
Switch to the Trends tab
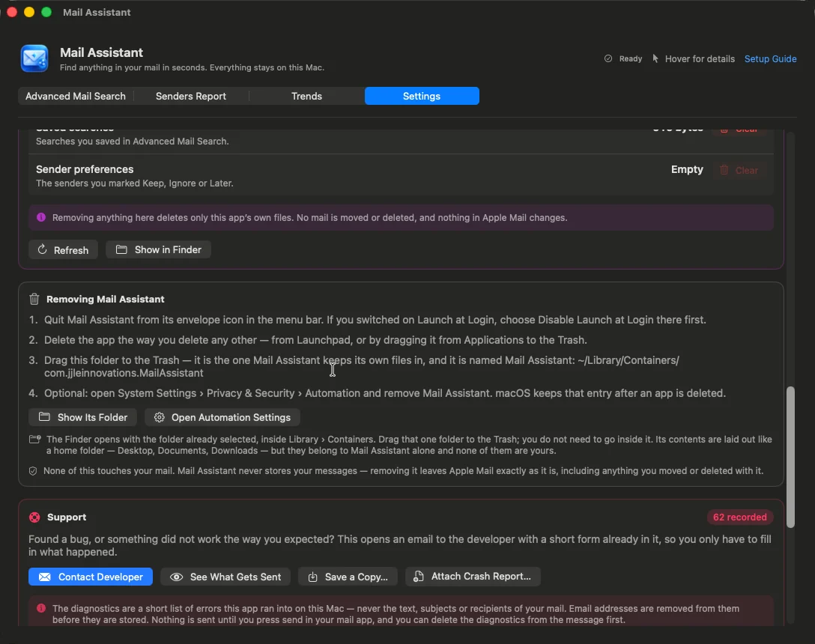point(306,96)
